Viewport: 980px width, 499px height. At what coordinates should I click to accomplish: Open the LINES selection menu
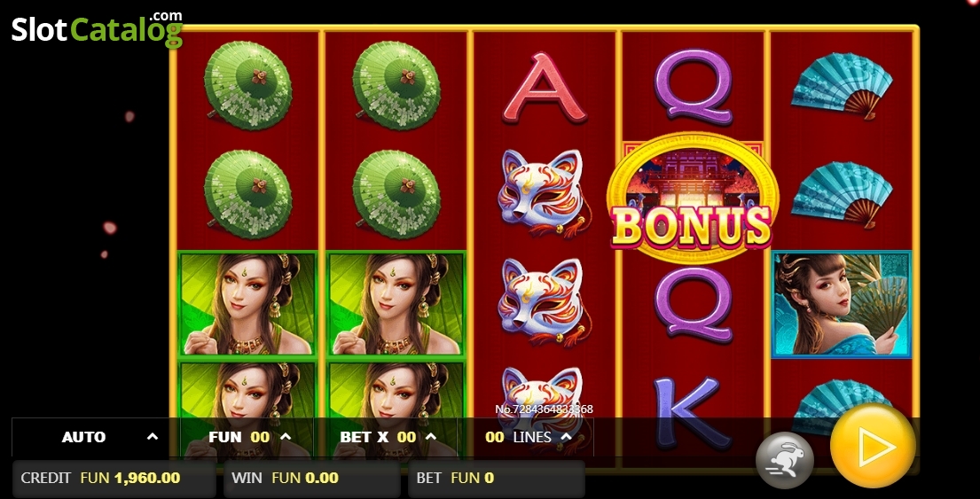(528, 437)
